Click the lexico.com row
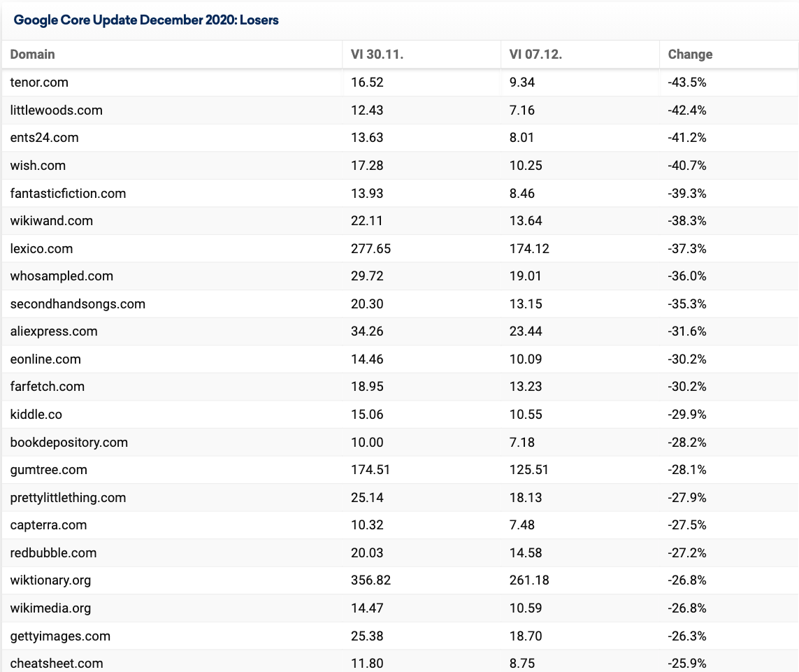 (x=400, y=249)
